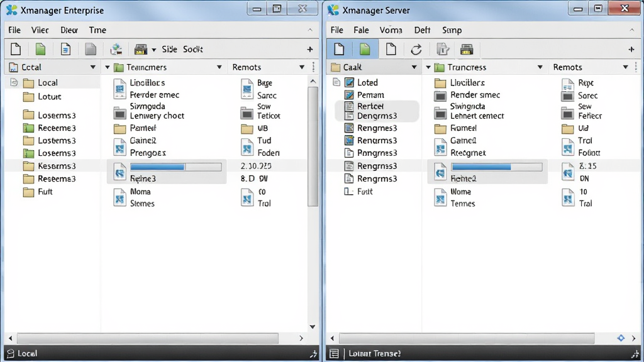This screenshot has width=644, height=362.
Task: Open Samp menu in Xmanager Server
Action: point(452,30)
